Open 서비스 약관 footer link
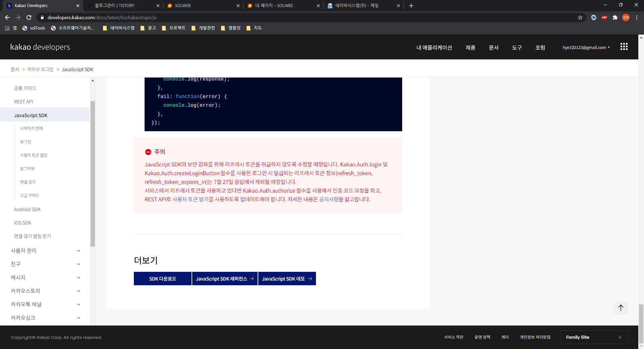The image size is (644, 349). coord(453,337)
